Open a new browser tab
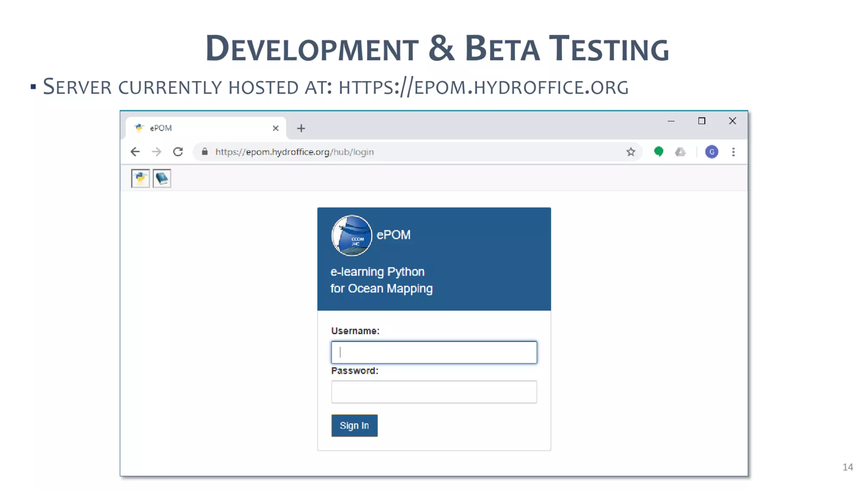 301,128
